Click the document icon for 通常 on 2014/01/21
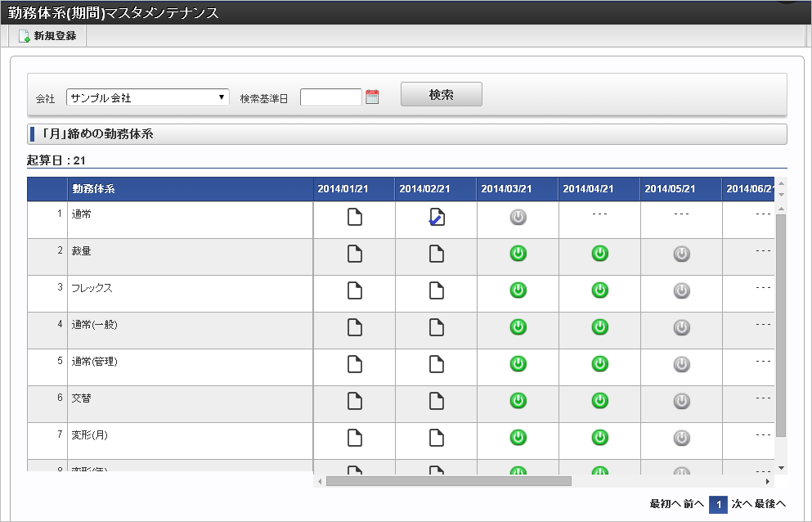The width and height of the screenshot is (812, 522). 355,217
